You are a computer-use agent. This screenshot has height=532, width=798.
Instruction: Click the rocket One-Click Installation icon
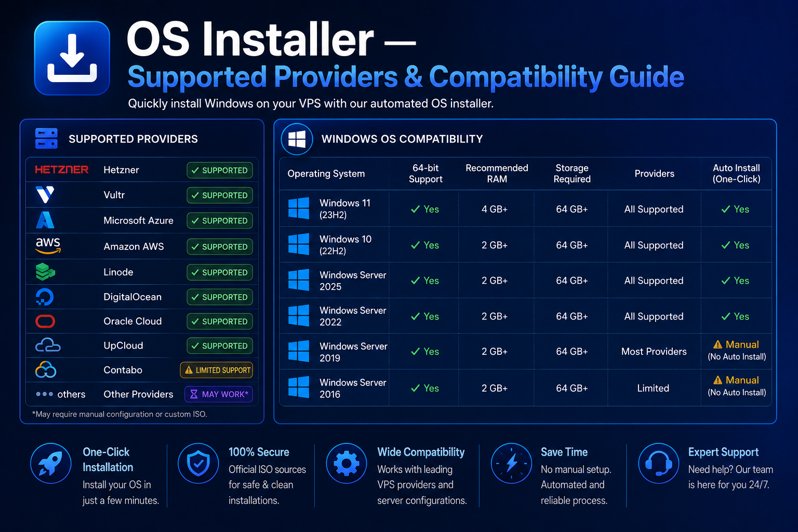[51, 463]
